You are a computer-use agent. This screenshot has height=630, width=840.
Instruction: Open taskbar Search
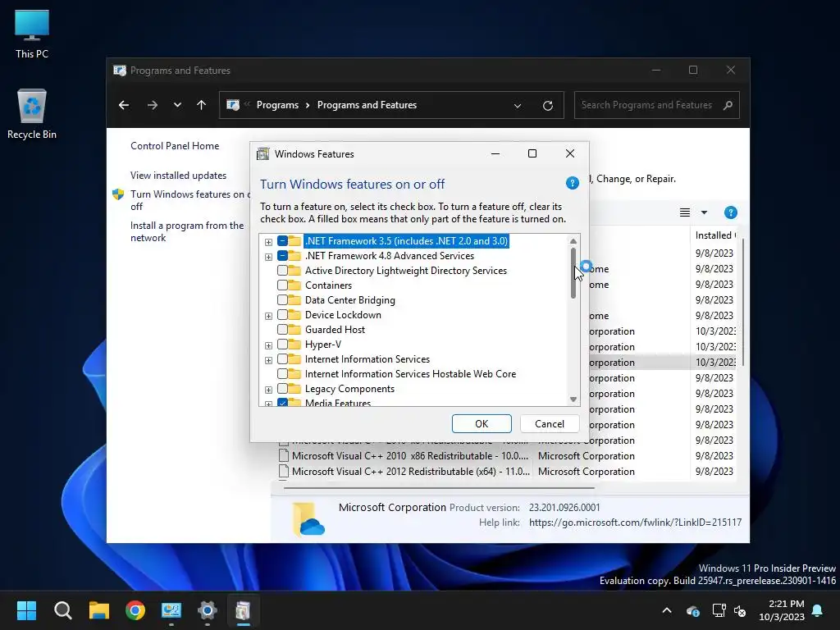(62, 610)
